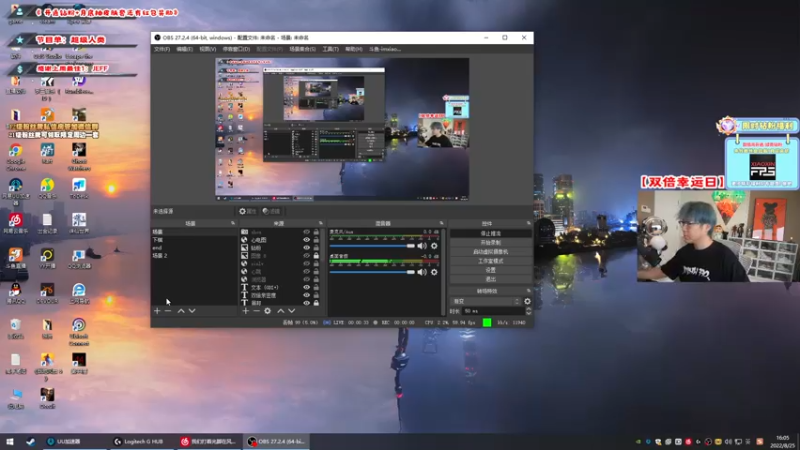Open Ghost Watchers desktop shortcut
The height and width of the screenshot is (450, 800).
pyautogui.click(x=79, y=157)
